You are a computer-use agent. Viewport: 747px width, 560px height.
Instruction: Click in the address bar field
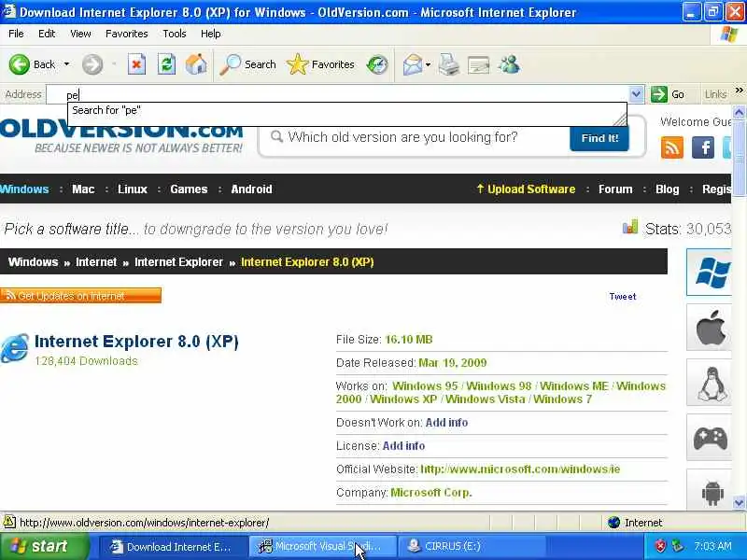[337, 95]
